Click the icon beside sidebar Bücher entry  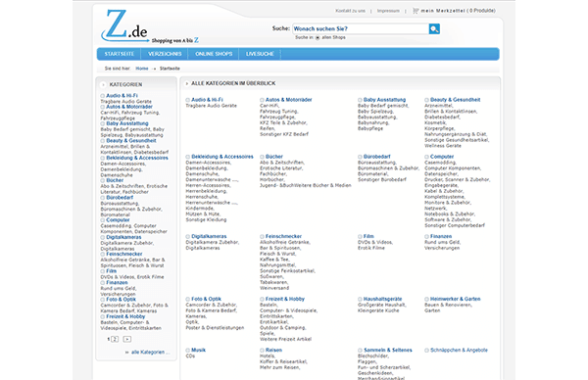(x=102, y=180)
